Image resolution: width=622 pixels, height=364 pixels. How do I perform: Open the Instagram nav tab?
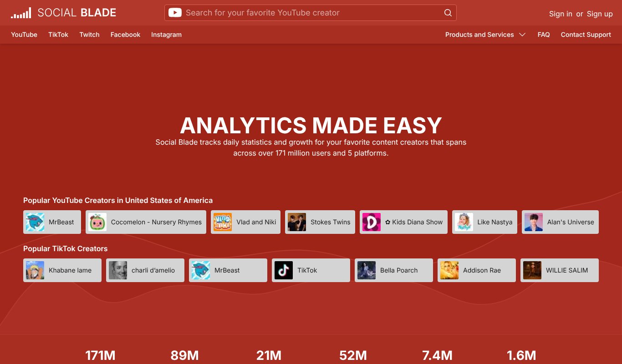[x=166, y=35]
